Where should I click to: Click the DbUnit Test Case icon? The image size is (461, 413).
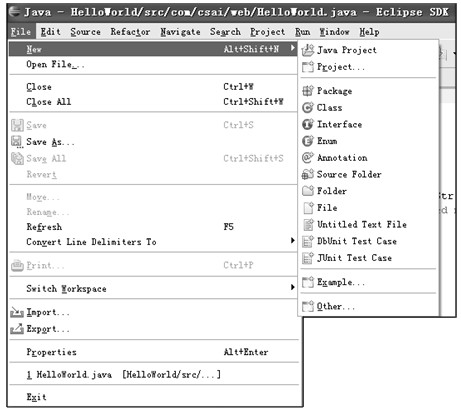click(x=308, y=241)
